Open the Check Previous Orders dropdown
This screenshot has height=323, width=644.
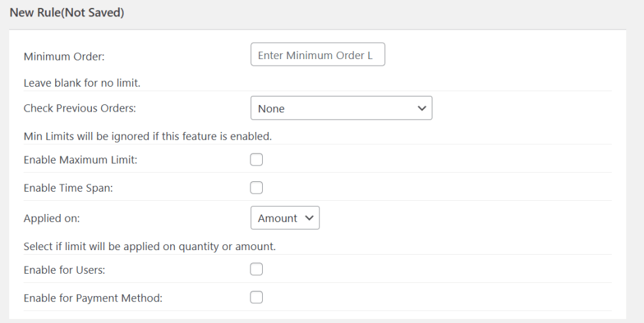click(x=340, y=108)
